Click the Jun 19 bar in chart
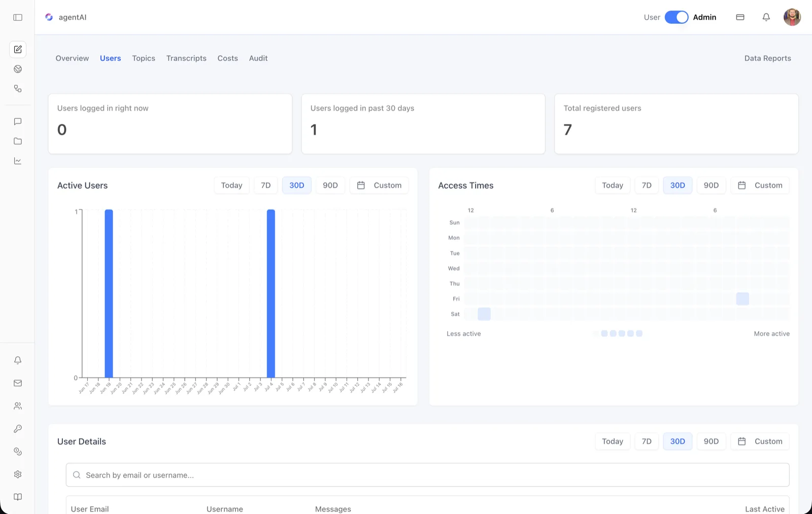812x514 pixels. click(x=109, y=293)
